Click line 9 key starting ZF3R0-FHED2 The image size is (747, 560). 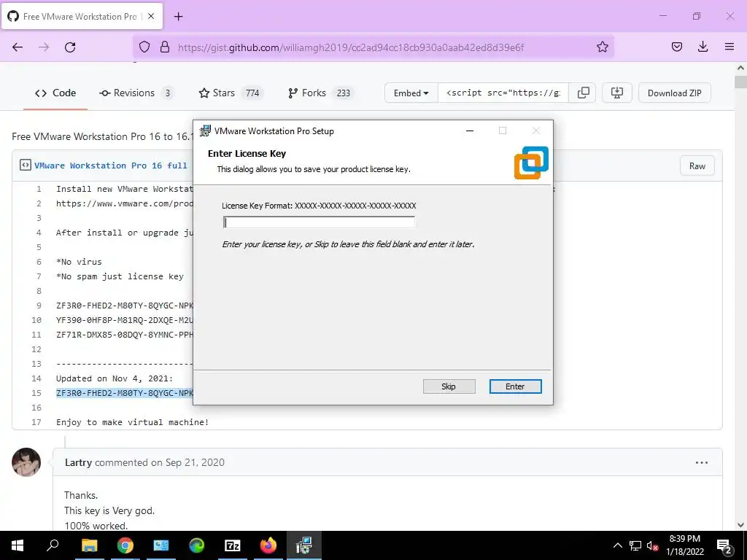coord(124,306)
